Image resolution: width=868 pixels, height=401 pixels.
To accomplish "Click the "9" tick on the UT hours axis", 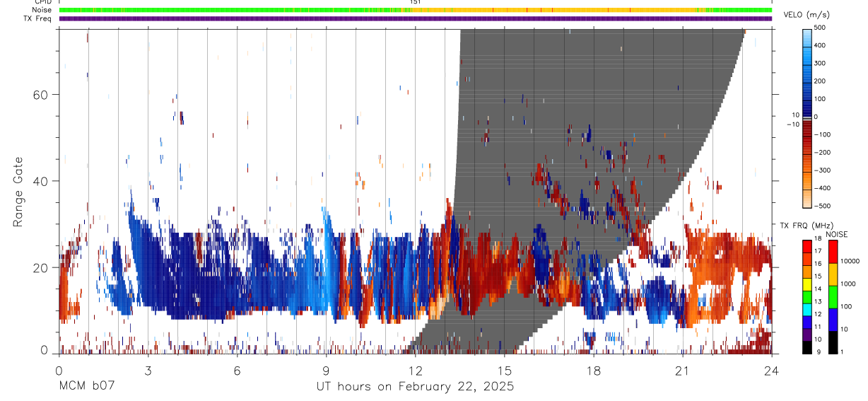I will click(x=327, y=370).
